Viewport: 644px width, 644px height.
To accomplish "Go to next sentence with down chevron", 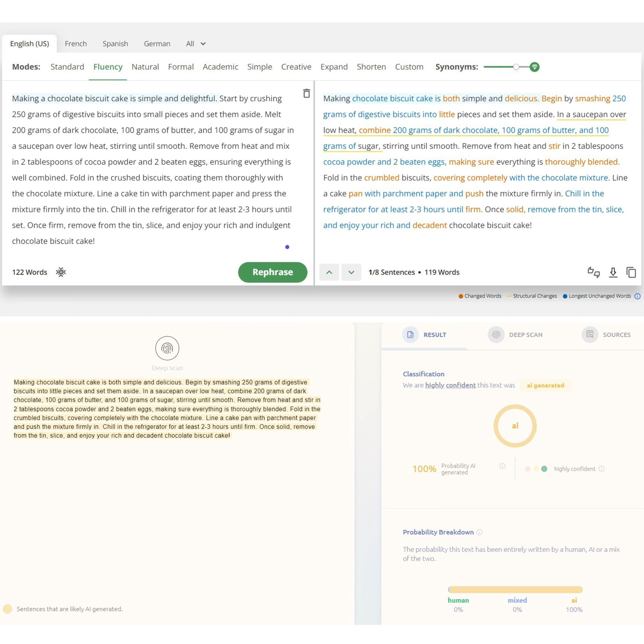I will (351, 272).
